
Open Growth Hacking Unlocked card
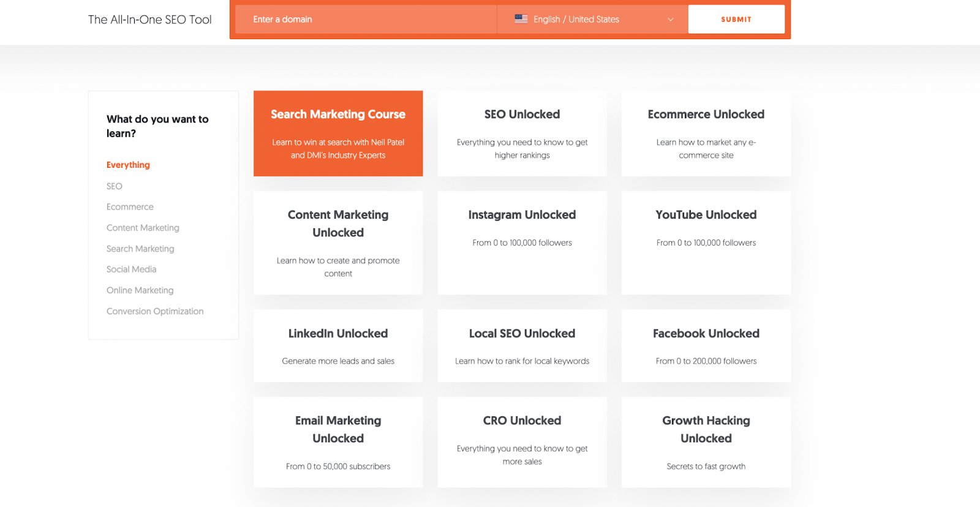(706, 441)
